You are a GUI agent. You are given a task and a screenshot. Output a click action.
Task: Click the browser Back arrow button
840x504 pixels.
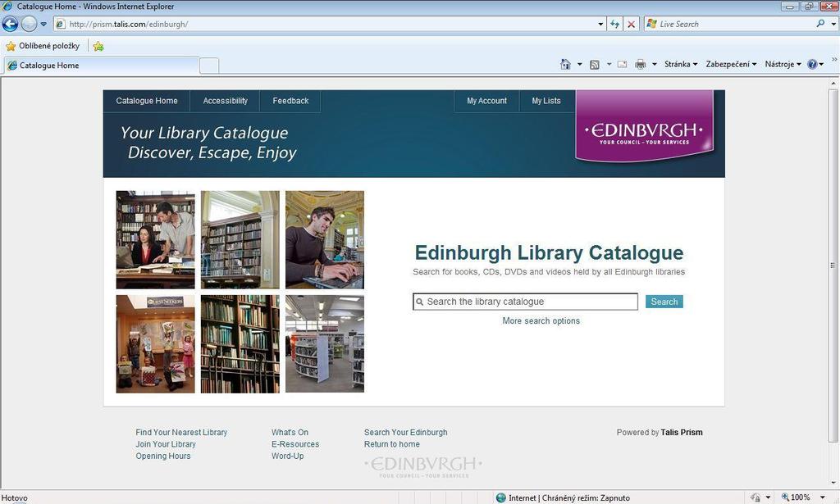coord(10,24)
